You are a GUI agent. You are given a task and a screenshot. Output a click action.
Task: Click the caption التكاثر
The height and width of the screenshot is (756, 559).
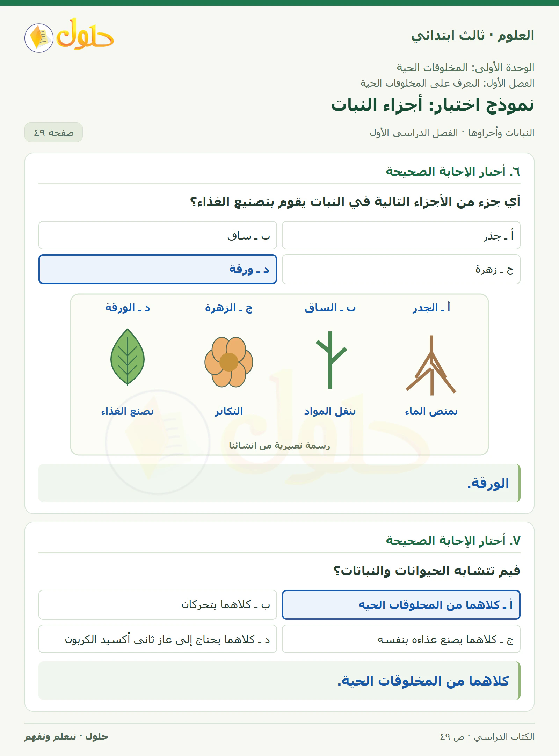coord(229,411)
